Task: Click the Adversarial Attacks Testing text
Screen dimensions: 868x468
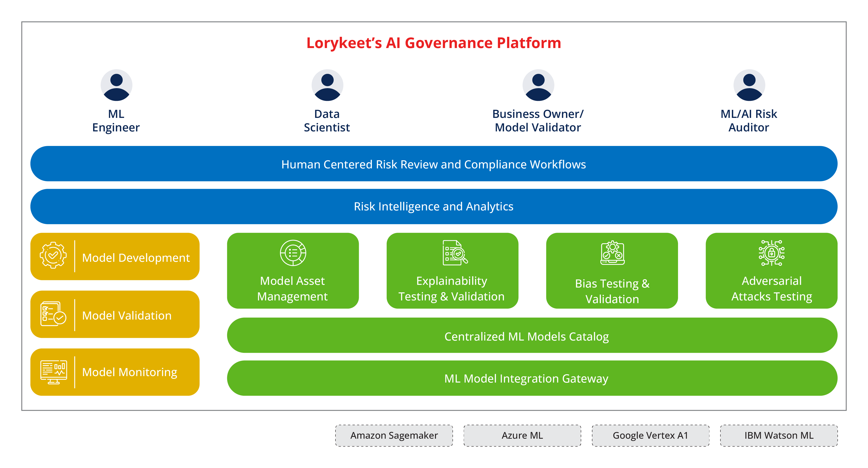Action: [772, 289]
